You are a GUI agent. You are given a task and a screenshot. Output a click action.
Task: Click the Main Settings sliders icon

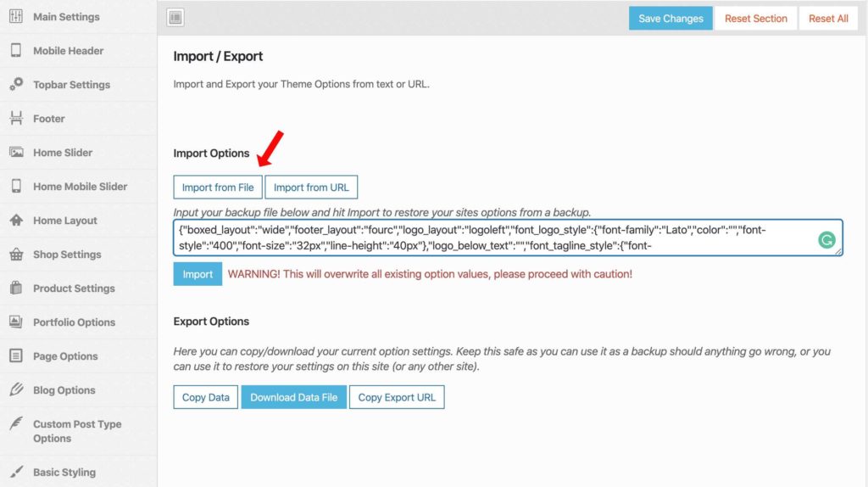pyautogui.click(x=16, y=17)
